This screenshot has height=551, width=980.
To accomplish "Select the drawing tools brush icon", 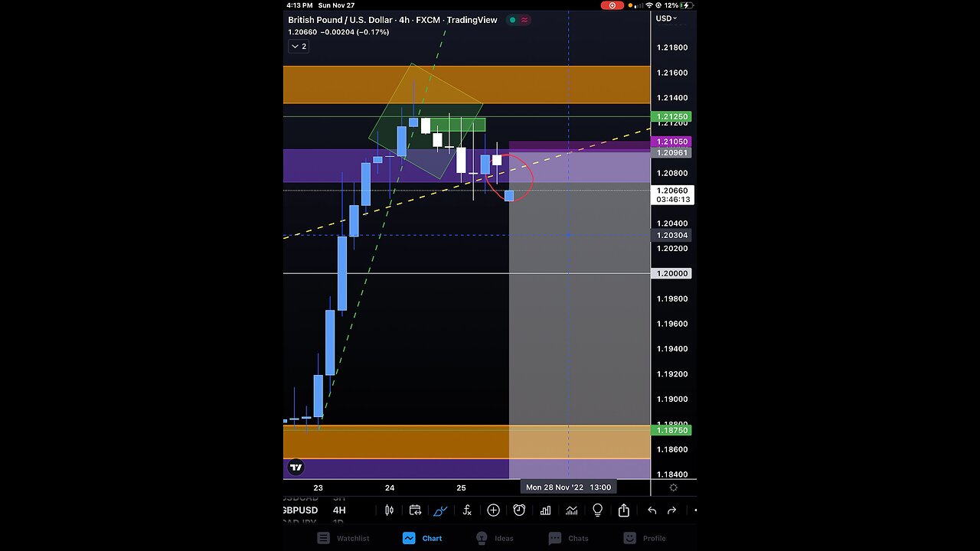I will click(440, 510).
